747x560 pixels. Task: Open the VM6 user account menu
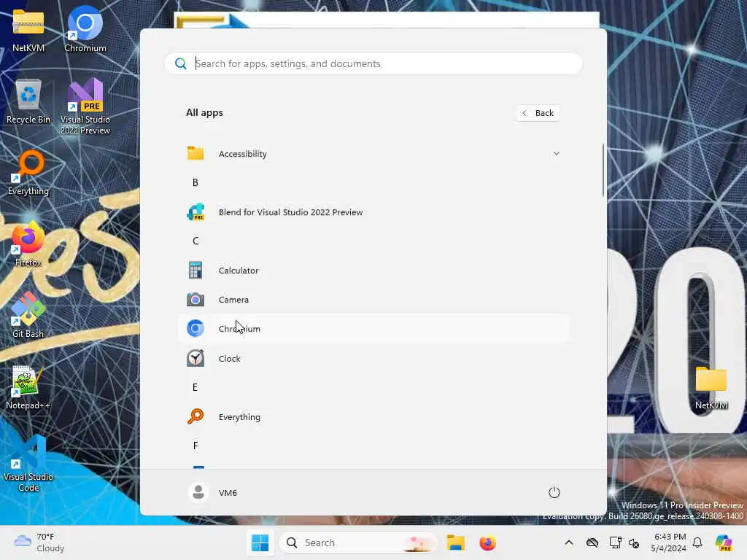coord(212,492)
